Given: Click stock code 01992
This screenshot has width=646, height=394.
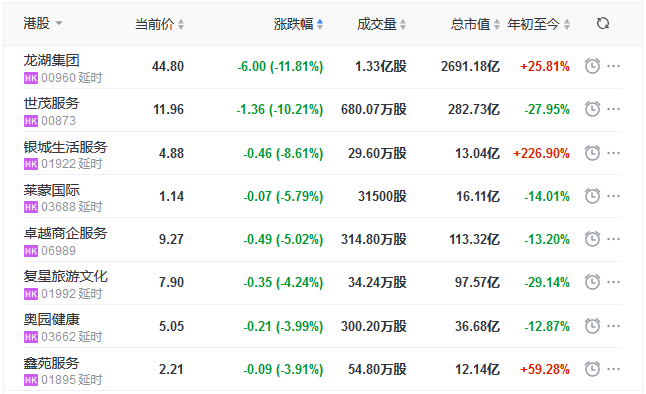Looking at the screenshot, I should pos(59,294).
